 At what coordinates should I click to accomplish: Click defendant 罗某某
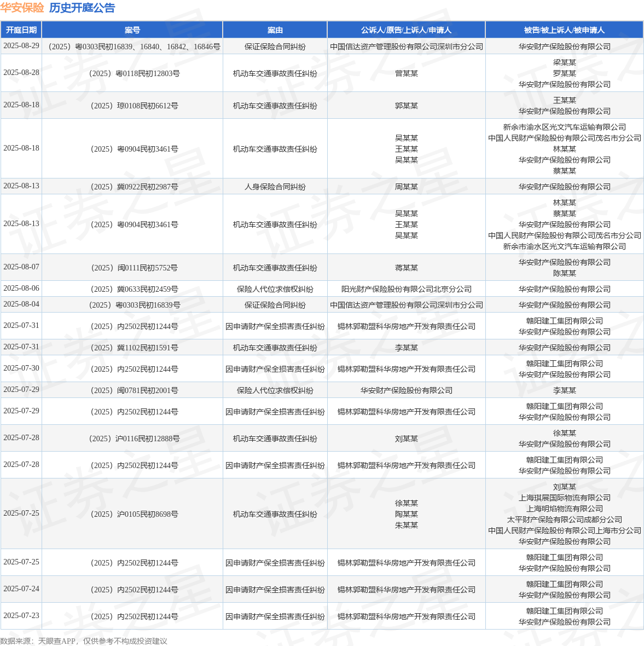(565, 74)
